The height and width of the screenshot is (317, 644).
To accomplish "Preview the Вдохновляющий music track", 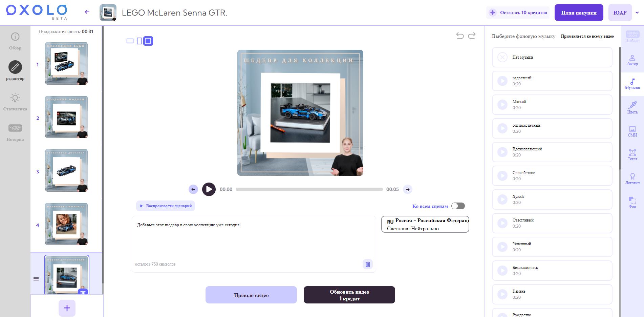I will coord(502,152).
